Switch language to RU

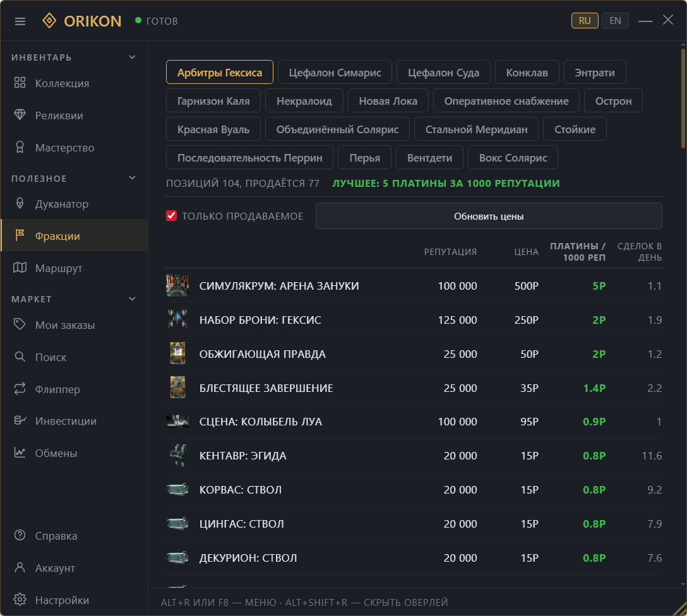(x=585, y=21)
